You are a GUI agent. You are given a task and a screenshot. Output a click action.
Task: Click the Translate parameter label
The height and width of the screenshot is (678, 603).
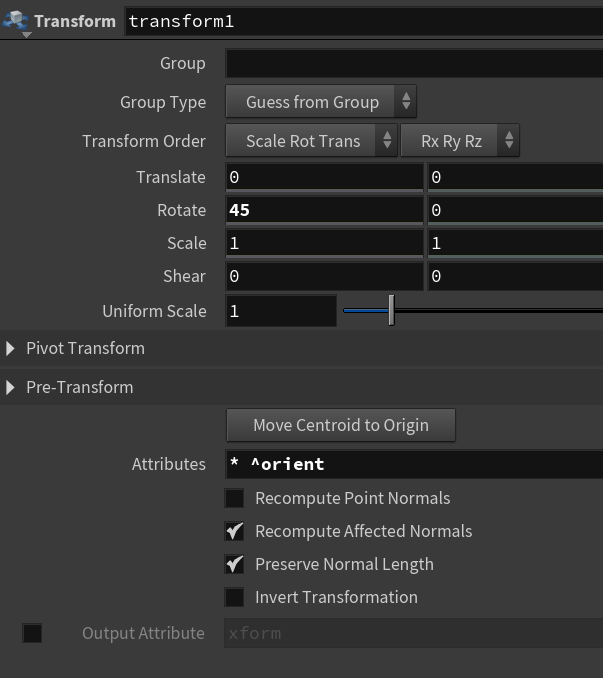[171, 177]
